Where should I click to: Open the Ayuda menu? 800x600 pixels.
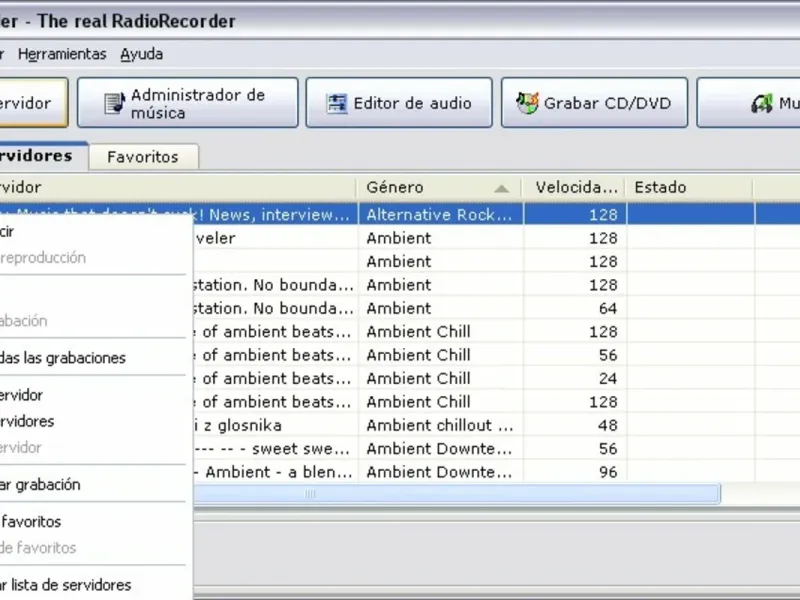[x=141, y=54]
